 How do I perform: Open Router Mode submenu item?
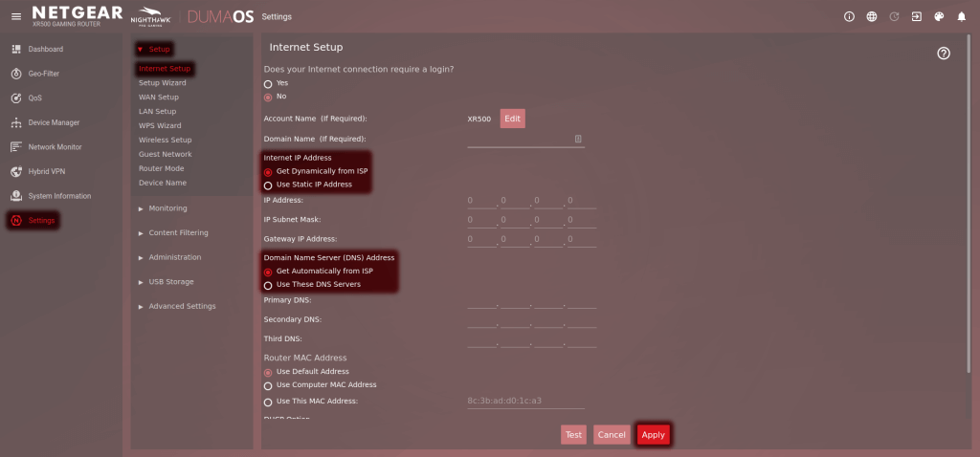click(161, 168)
